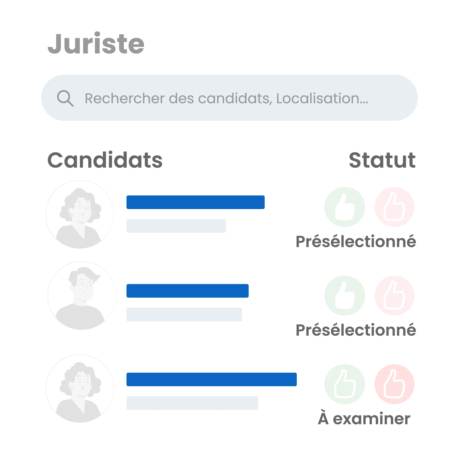
Task: Select third candidate's blue name bar
Action: [x=211, y=379]
